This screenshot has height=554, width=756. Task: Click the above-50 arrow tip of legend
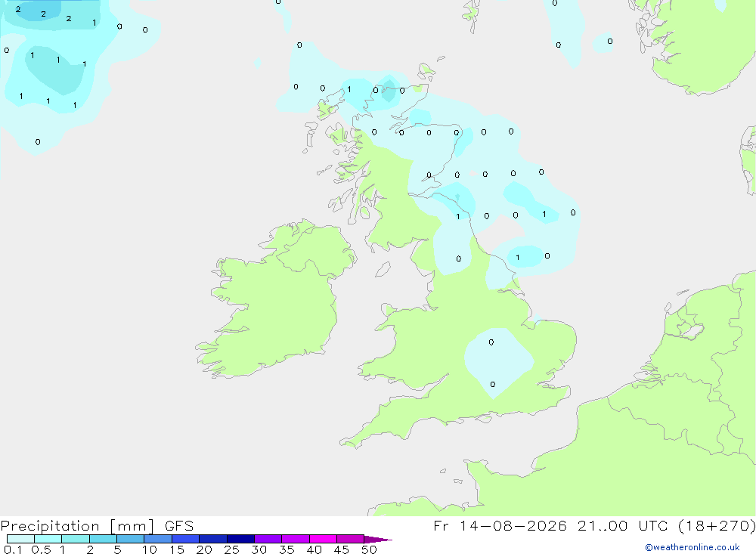[x=378, y=540]
